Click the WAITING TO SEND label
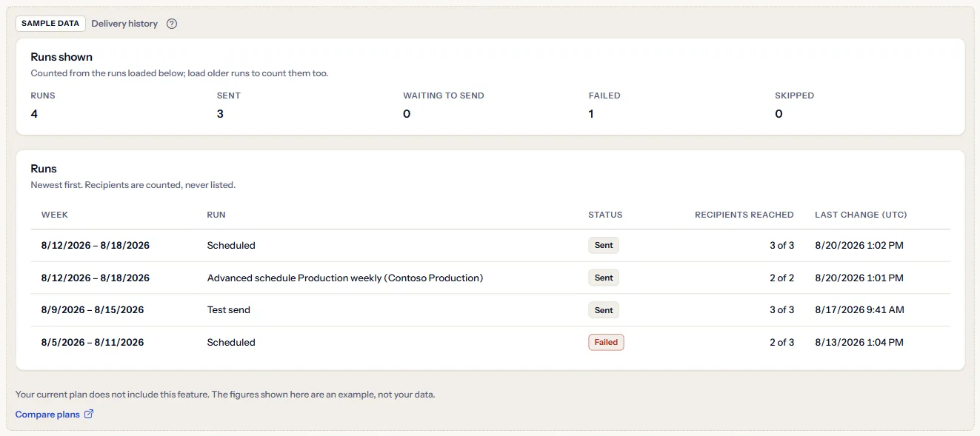 tap(444, 95)
